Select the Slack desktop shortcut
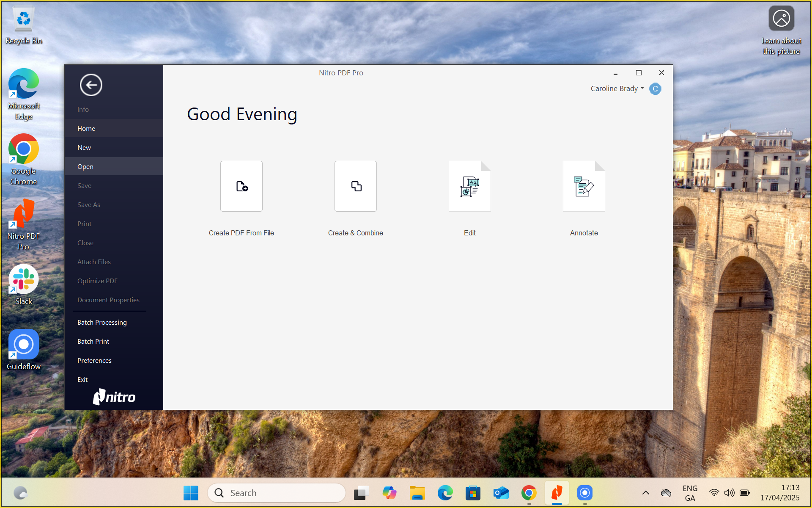The width and height of the screenshot is (812, 508). click(x=24, y=284)
